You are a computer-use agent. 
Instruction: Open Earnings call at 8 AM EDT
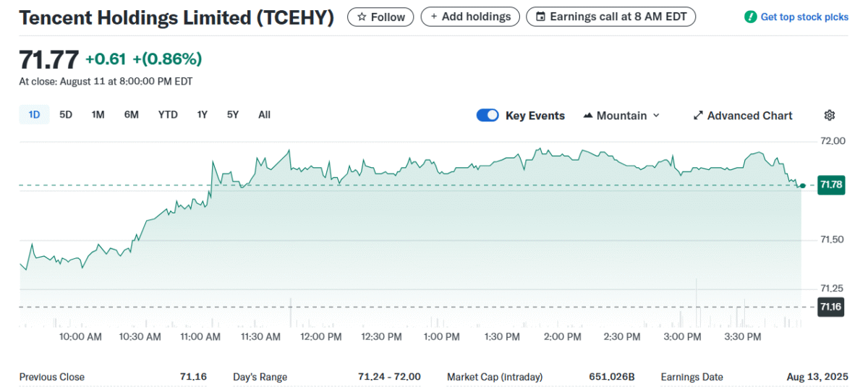(x=610, y=17)
